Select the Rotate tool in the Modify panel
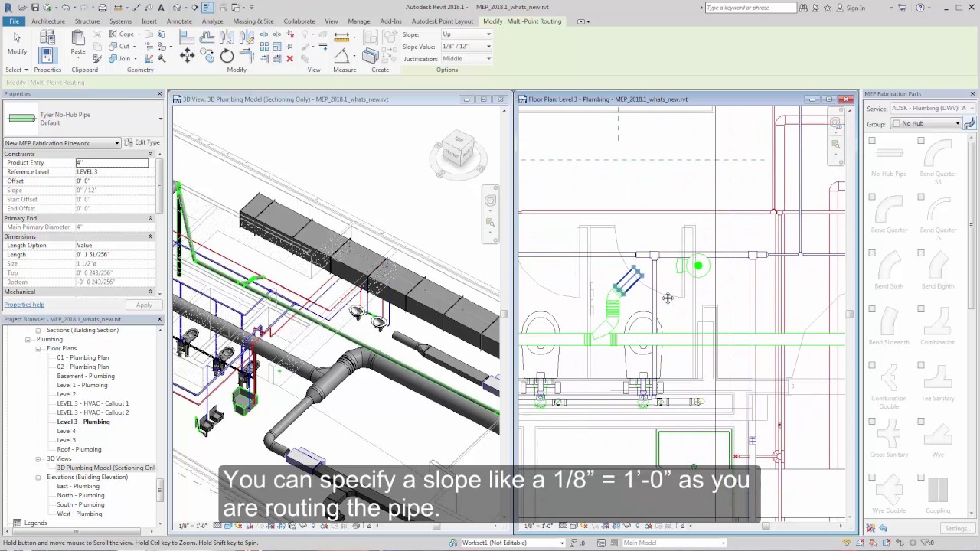This screenshot has width=980, height=551. tap(226, 57)
